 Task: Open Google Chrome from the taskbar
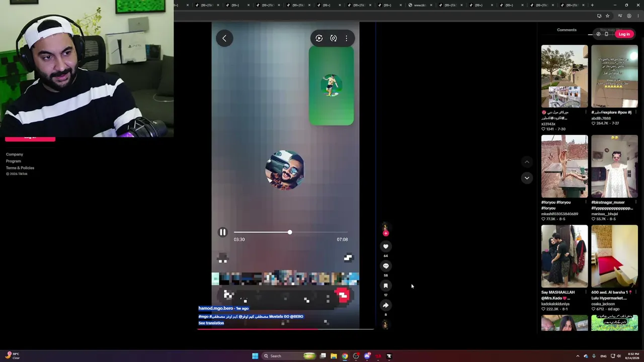345,356
